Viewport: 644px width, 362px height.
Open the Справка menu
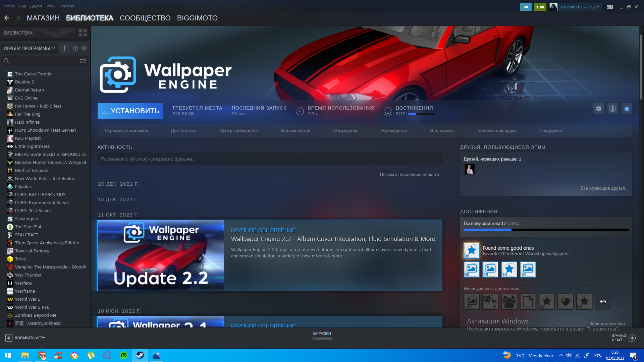(x=67, y=6)
